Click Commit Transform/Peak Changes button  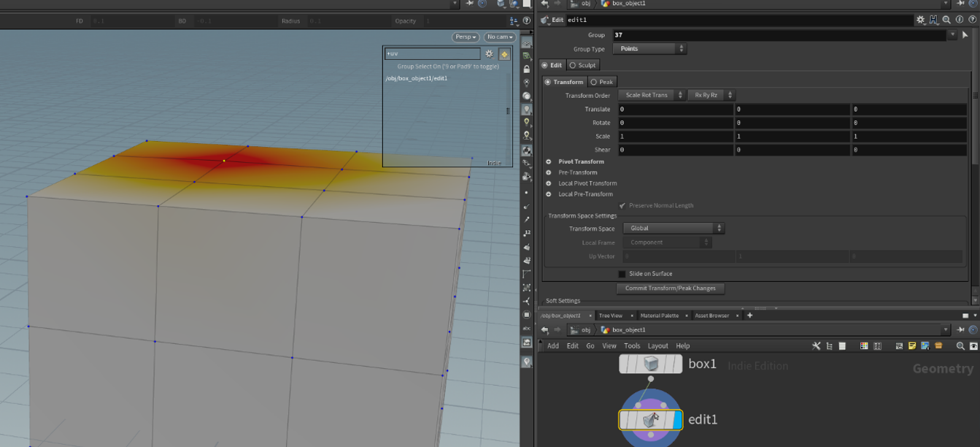[670, 289]
